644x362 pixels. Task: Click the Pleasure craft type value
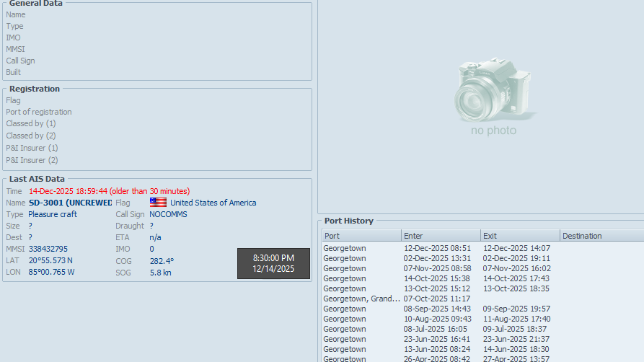click(x=53, y=214)
